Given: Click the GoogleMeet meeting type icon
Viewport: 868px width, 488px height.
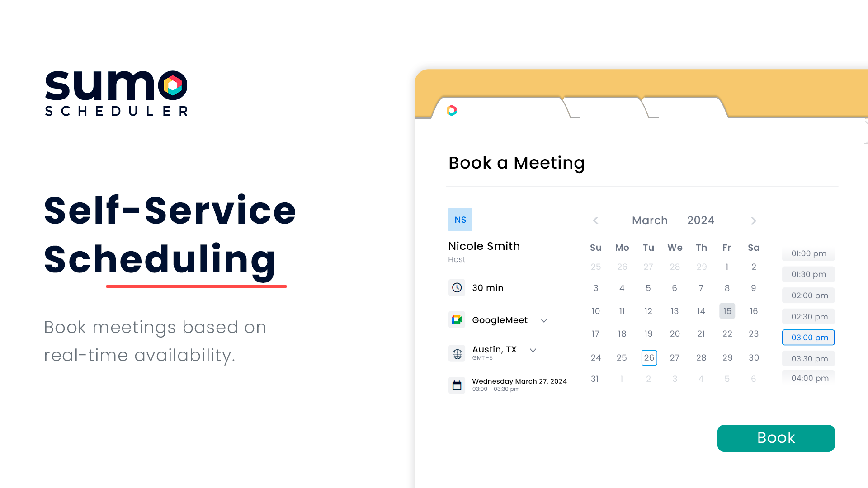Looking at the screenshot, I should pyautogui.click(x=457, y=319).
